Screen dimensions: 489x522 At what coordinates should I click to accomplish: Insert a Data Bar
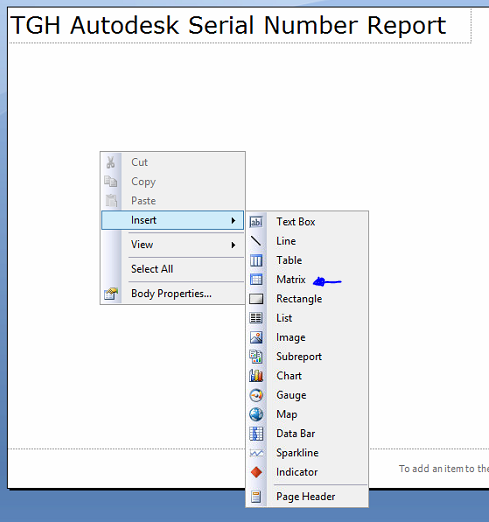point(307,434)
